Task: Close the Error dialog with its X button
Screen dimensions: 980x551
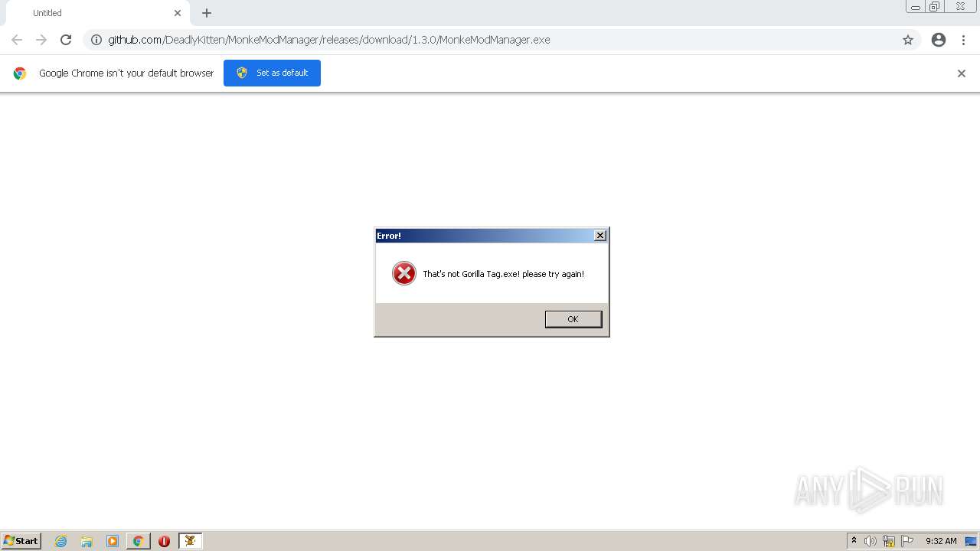Action: 600,236
